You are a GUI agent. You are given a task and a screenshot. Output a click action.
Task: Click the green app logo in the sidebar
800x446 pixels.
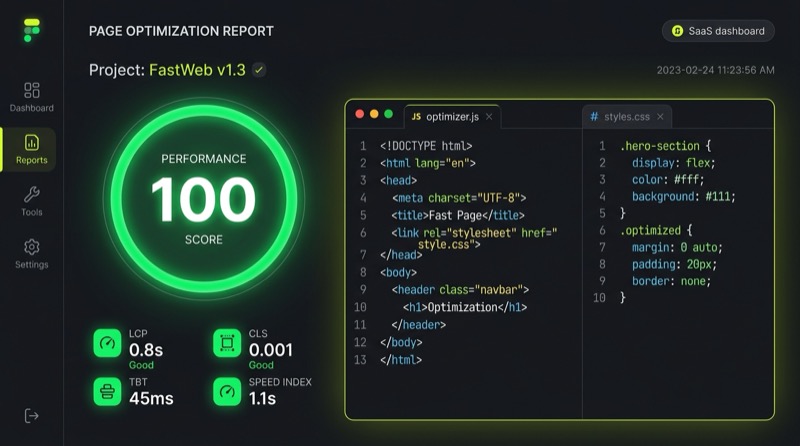pos(32,31)
